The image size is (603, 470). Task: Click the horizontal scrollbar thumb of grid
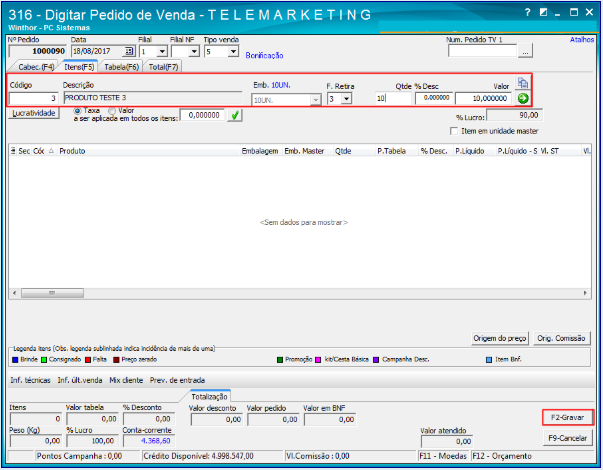52,293
